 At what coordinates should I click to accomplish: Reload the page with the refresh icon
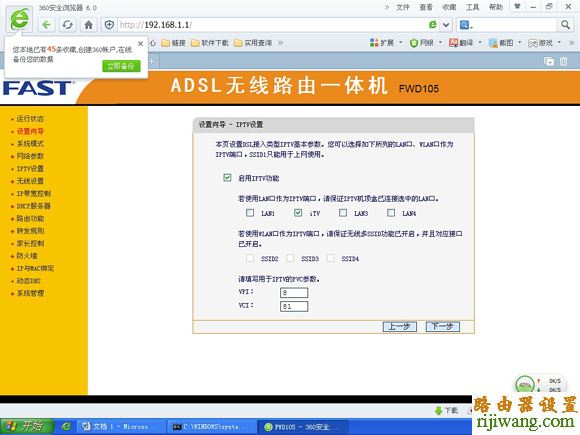pyautogui.click(x=67, y=25)
